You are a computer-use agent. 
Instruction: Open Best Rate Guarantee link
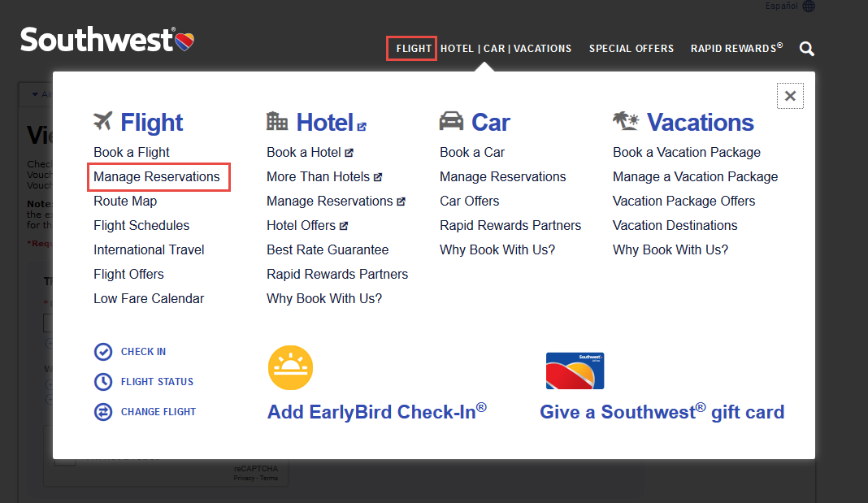tap(328, 249)
